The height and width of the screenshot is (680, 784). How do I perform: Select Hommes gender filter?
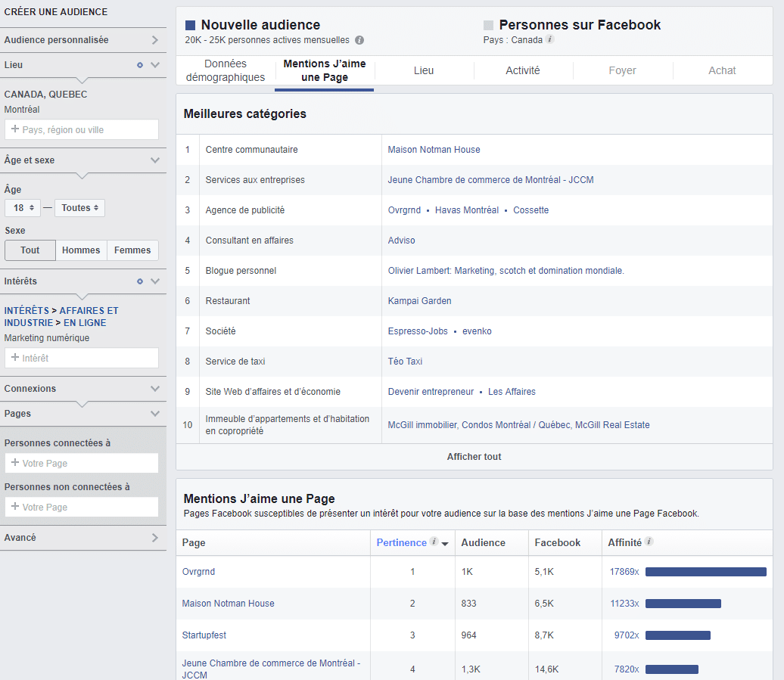(81, 250)
